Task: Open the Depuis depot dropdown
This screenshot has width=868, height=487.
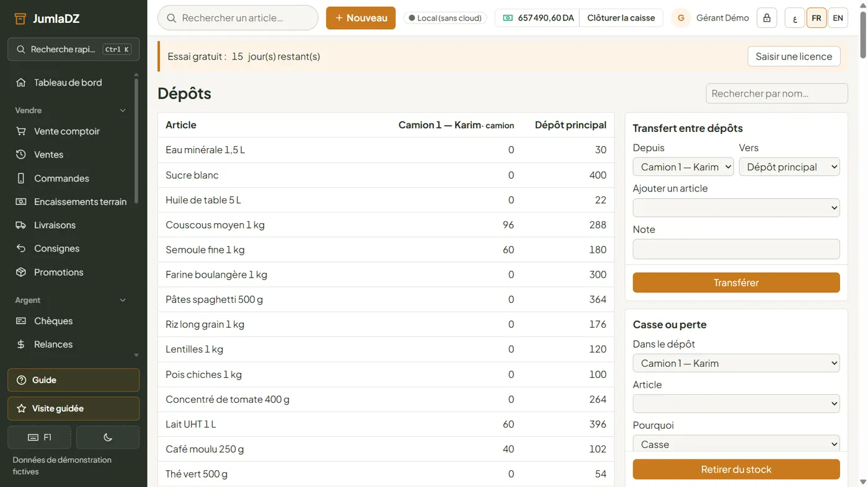Action: point(683,167)
